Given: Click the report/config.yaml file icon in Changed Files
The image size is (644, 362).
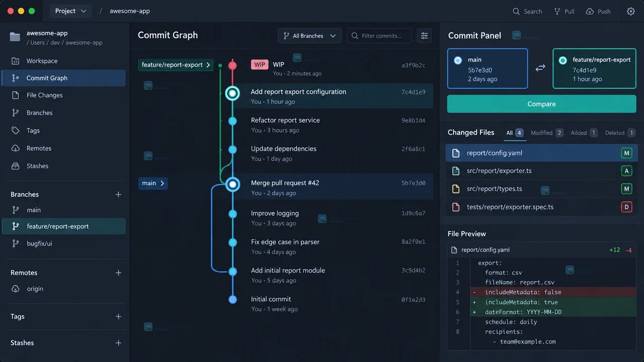Looking at the screenshot, I should 456,153.
